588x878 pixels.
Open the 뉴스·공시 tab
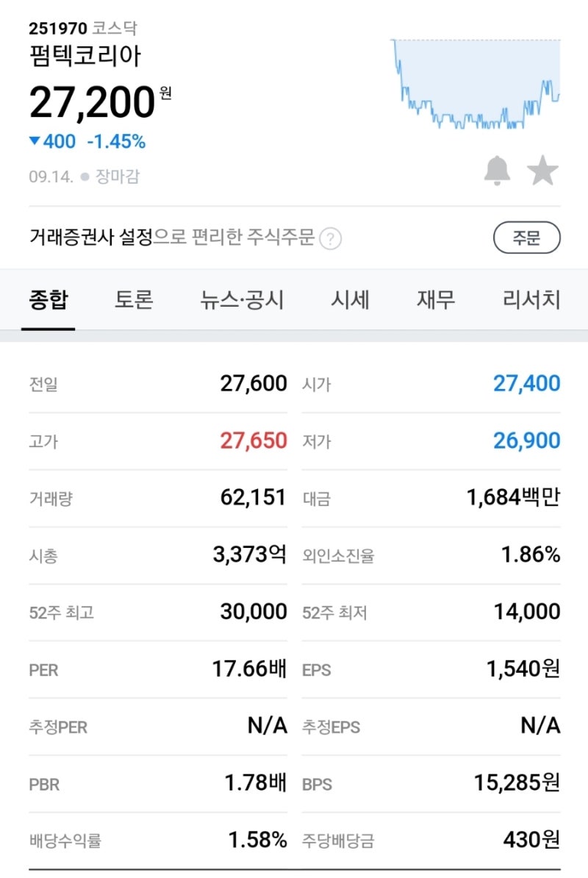[x=242, y=299]
